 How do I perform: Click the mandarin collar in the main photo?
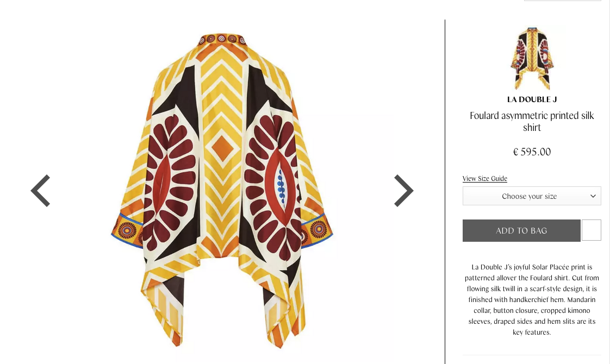coord(222,39)
